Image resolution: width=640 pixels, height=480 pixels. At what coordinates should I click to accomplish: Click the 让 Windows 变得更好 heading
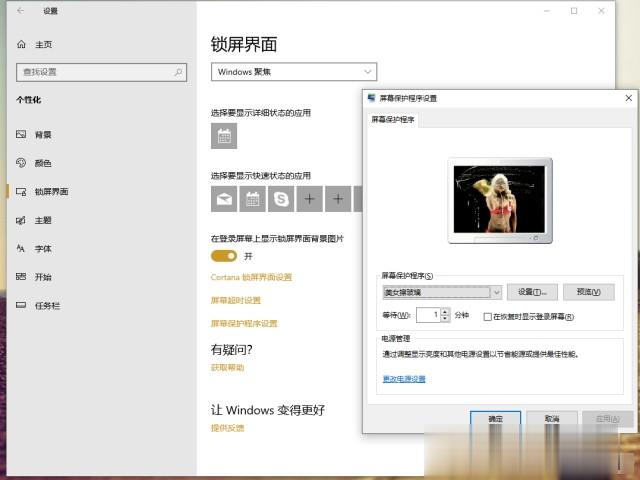click(268, 410)
